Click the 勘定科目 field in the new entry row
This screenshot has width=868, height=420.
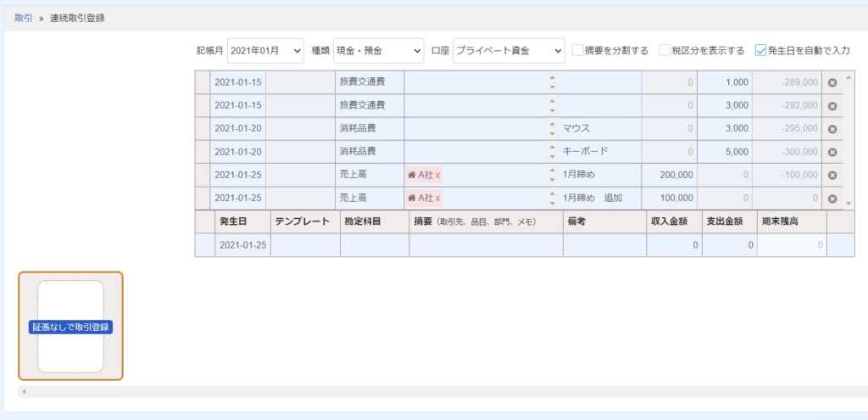pos(374,245)
